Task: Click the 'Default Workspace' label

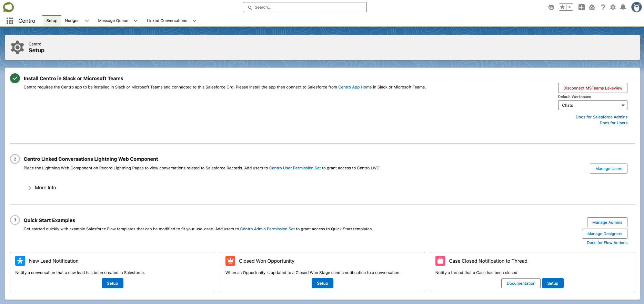Action: point(574,97)
